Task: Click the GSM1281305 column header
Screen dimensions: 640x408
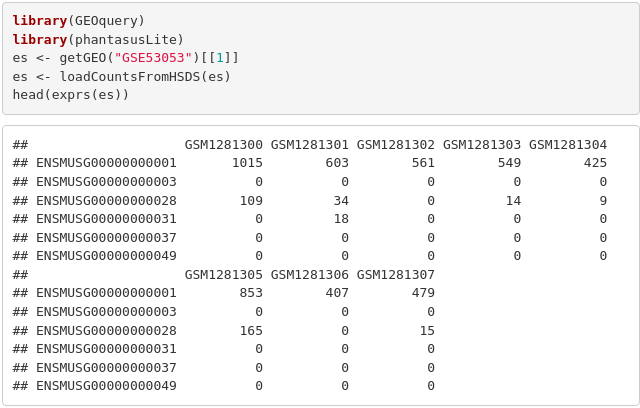Action: point(224,275)
